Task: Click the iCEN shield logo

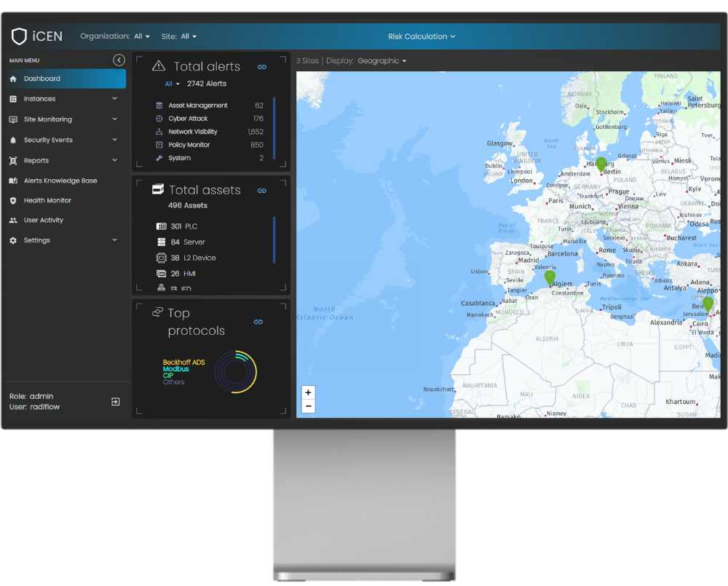Action: pyautogui.click(x=19, y=36)
